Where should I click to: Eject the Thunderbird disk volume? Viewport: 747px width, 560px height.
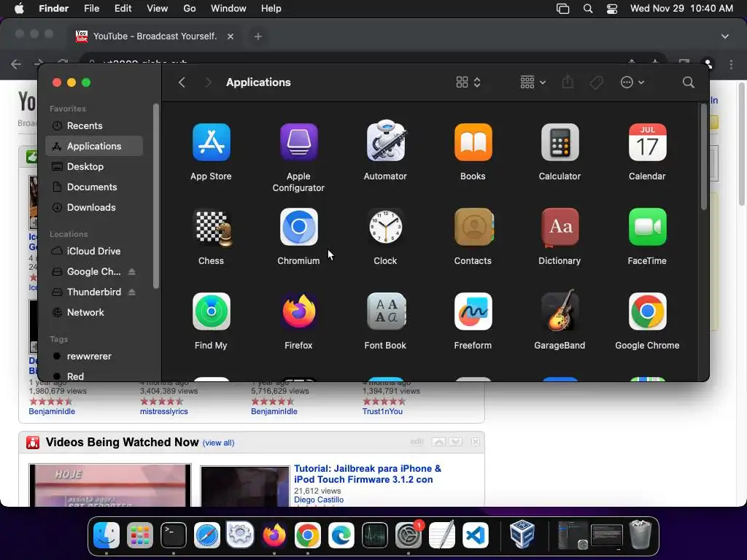point(132,292)
